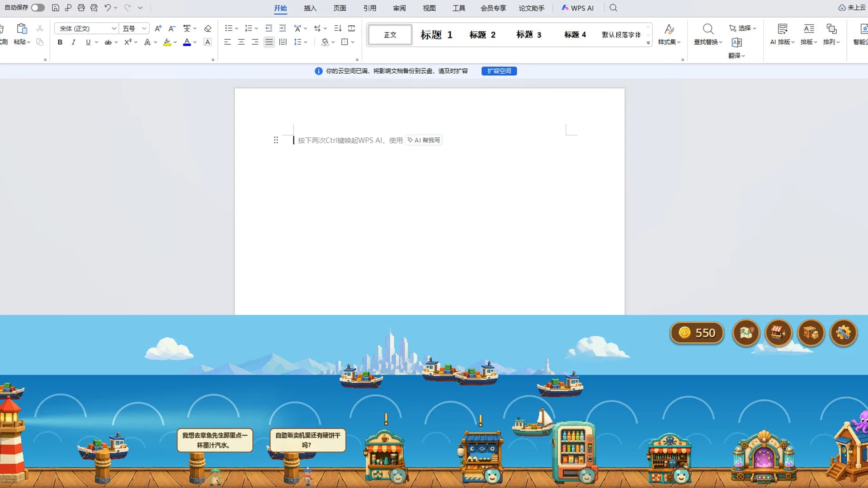This screenshot has height=488, width=868.
Task: Click the search magnifier in the tab bar
Action: [613, 8]
